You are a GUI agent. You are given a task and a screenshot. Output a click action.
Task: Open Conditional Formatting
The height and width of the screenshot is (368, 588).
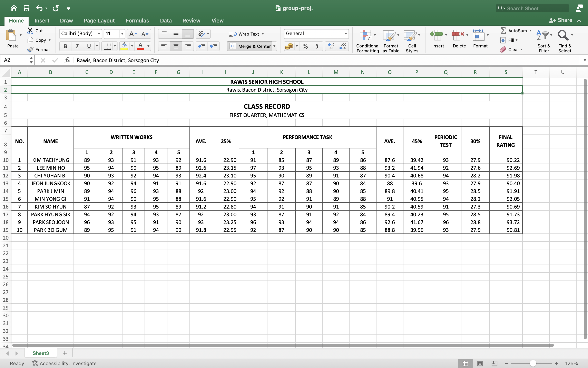[368, 41]
